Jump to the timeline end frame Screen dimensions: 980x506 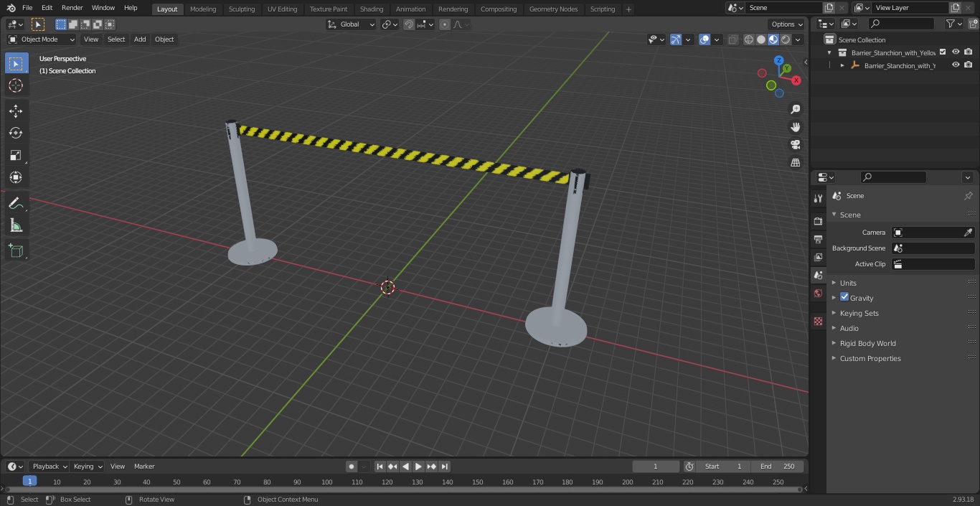click(445, 467)
